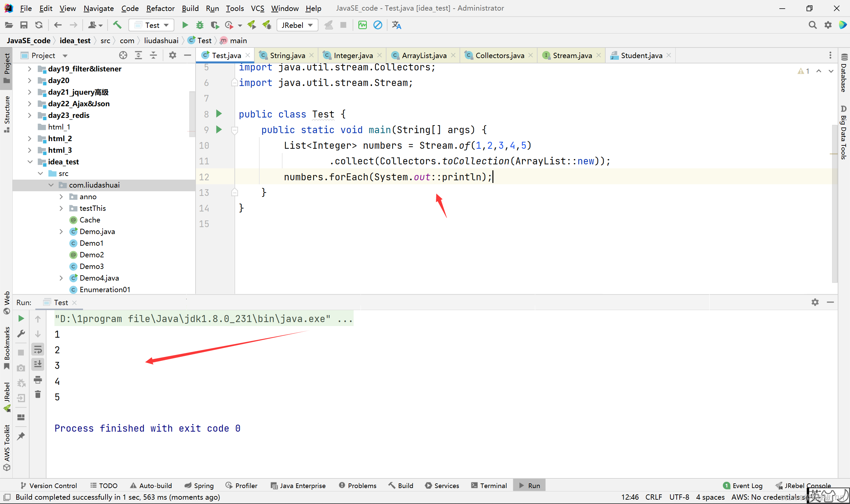
Task: Open the Services tool window
Action: (442, 486)
